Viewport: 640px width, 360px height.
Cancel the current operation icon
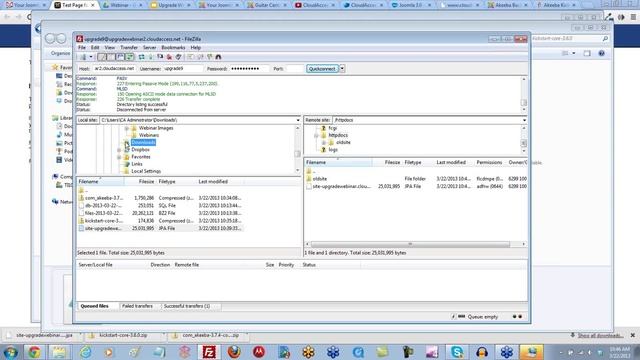(160, 57)
